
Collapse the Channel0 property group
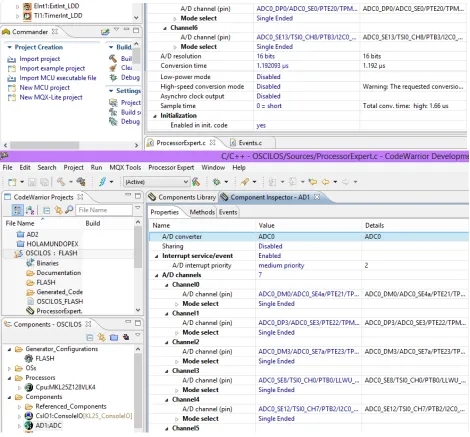167,285
